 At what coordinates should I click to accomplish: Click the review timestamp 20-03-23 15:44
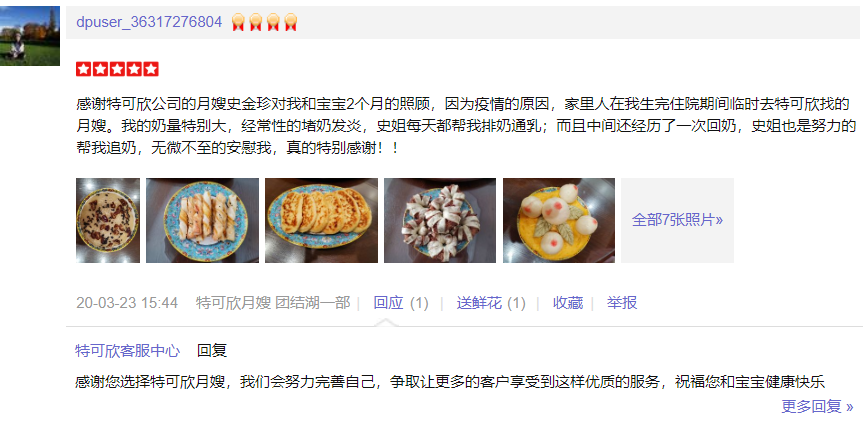tap(127, 303)
